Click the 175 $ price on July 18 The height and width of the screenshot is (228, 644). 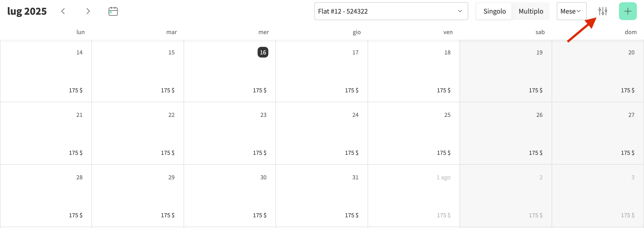coord(443,90)
